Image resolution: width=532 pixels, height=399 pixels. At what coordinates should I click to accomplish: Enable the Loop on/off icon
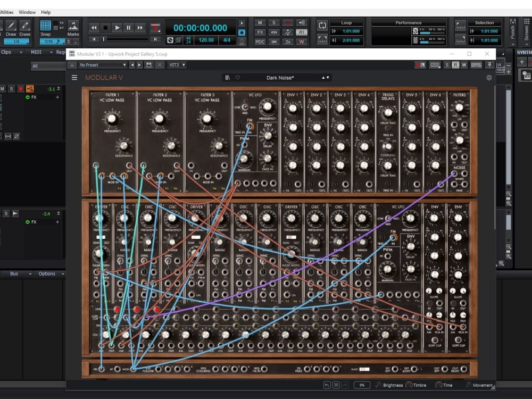pyautogui.click(x=322, y=26)
